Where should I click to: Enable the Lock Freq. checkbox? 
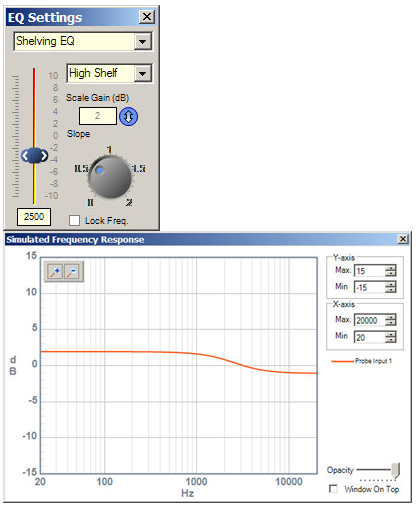[x=74, y=220]
